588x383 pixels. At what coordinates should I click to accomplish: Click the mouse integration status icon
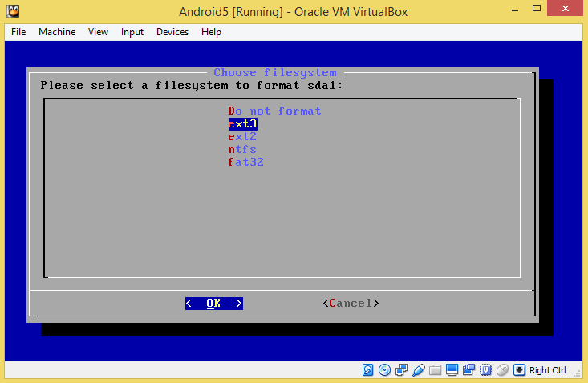pos(502,370)
